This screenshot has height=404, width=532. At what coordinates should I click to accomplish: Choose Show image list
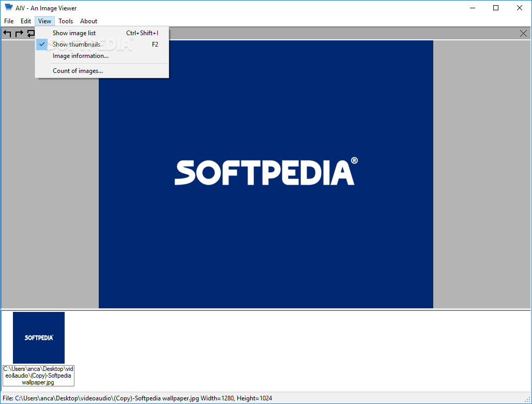pyautogui.click(x=102, y=33)
